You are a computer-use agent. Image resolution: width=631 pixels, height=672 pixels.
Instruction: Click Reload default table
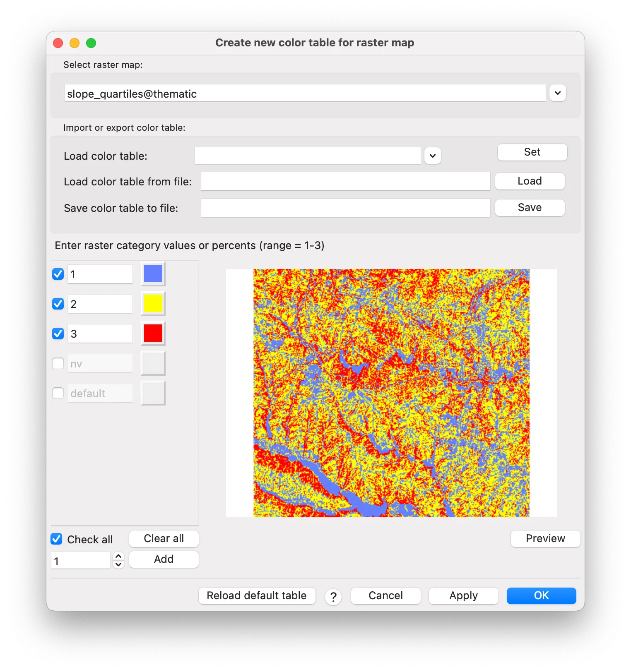pyautogui.click(x=257, y=596)
